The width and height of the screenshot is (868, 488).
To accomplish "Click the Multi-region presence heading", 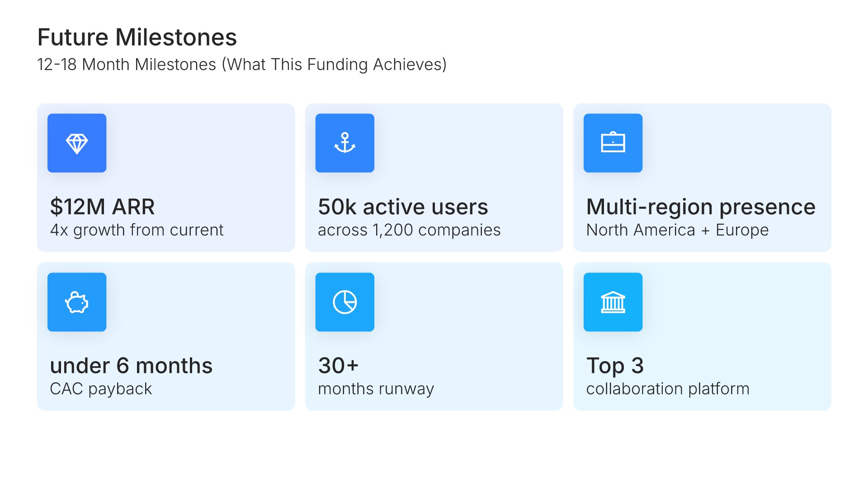I will [701, 207].
